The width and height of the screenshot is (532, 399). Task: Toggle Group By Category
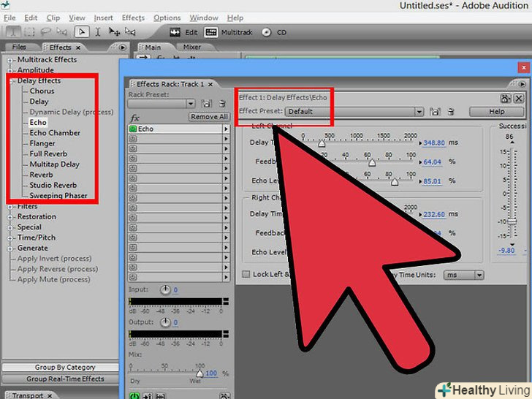click(61, 367)
